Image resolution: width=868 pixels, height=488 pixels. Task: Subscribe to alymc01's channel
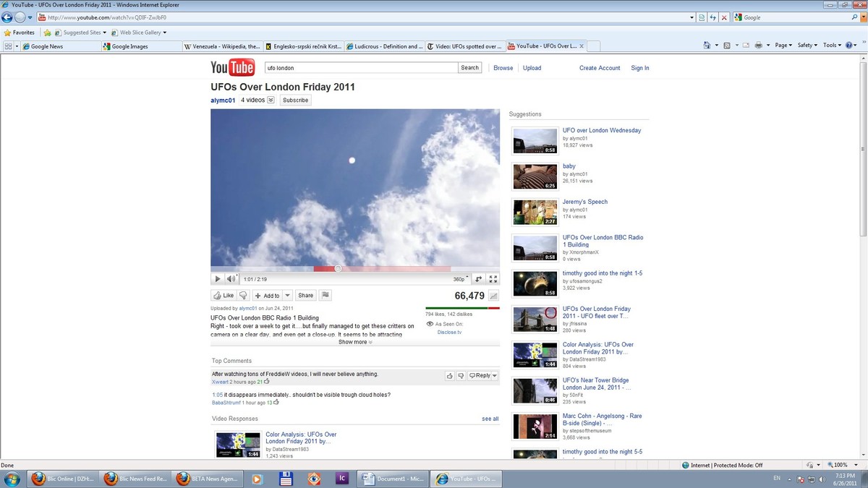[295, 100]
